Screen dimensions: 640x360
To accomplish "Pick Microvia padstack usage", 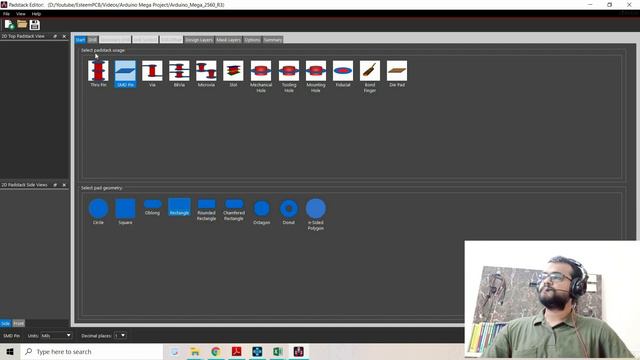I will click(x=206, y=73).
